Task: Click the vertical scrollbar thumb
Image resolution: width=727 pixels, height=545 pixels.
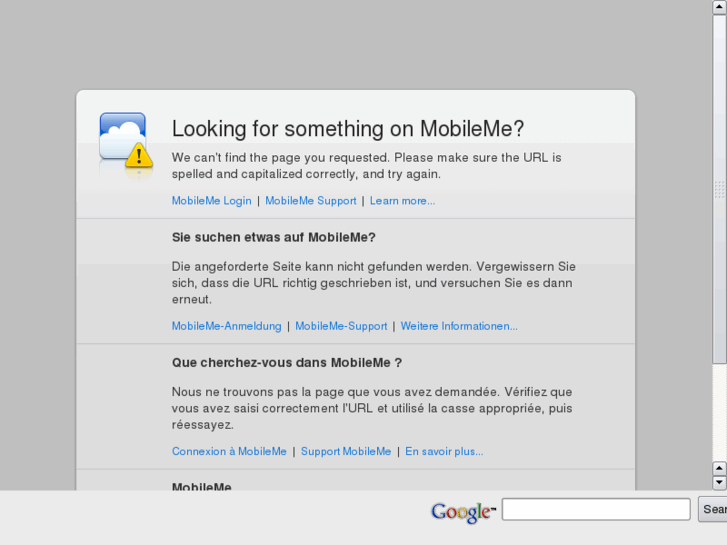Action: point(719,189)
